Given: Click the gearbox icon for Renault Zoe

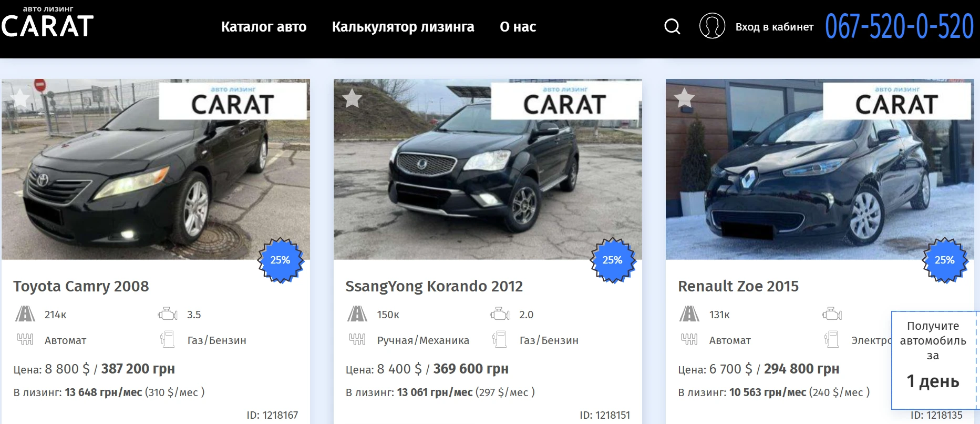Looking at the screenshot, I should [689, 339].
